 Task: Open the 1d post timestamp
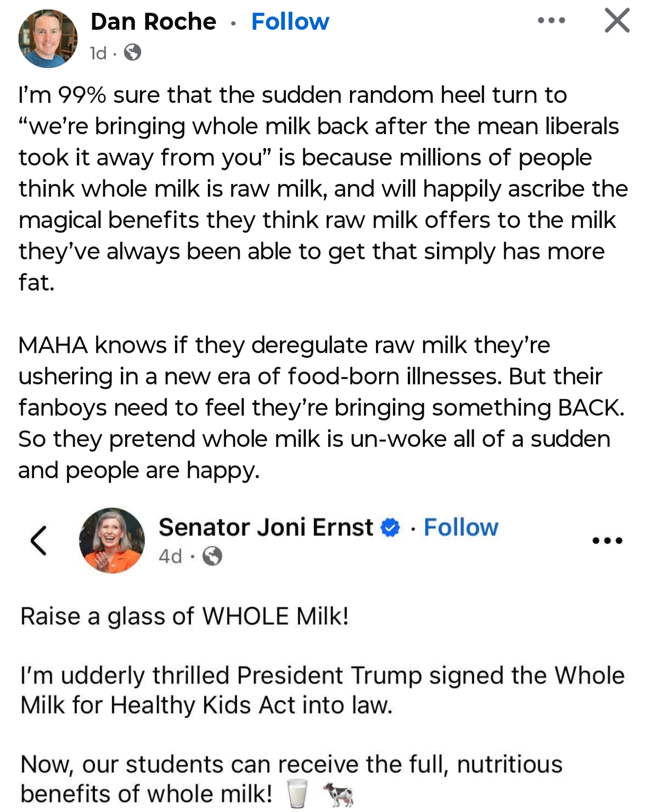[x=98, y=53]
